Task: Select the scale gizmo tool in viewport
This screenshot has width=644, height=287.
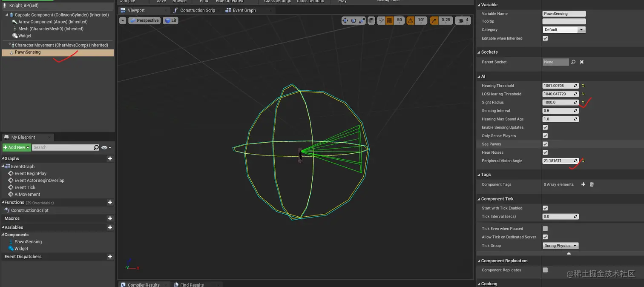Action: (362, 20)
